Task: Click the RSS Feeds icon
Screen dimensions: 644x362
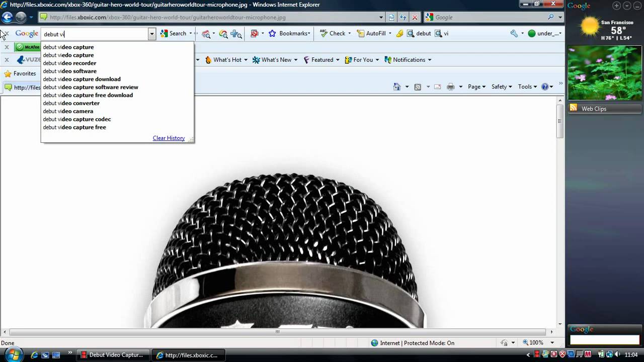Action: coord(418,86)
